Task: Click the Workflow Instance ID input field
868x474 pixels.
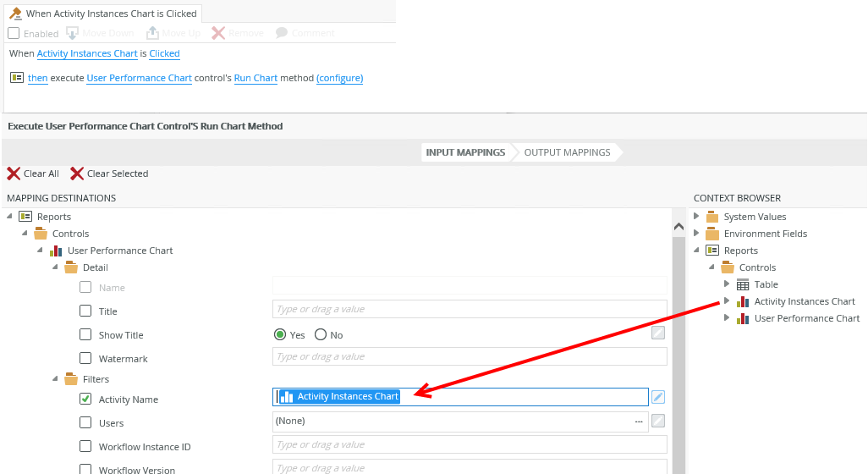Action: pos(470,444)
